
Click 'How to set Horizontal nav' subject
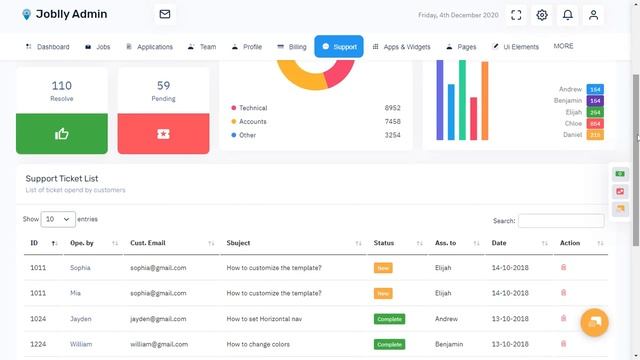(x=264, y=319)
